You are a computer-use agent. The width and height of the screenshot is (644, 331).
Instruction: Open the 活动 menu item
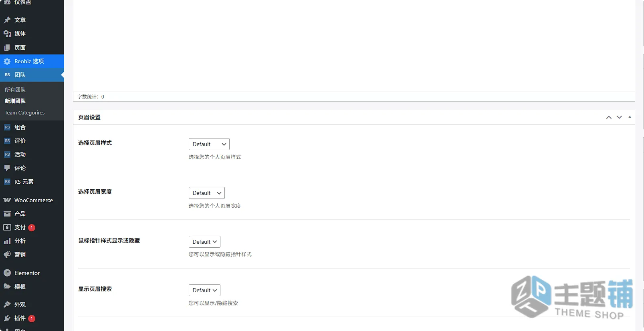pos(32,154)
